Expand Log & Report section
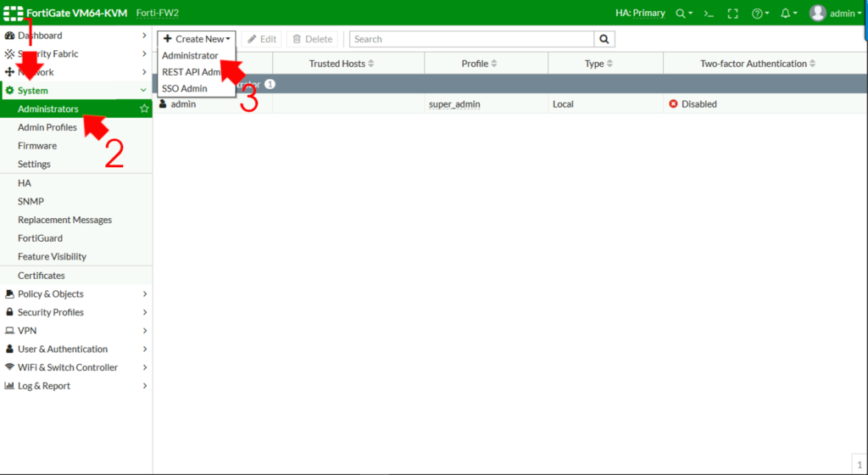The height and width of the screenshot is (475, 868). 76,386
